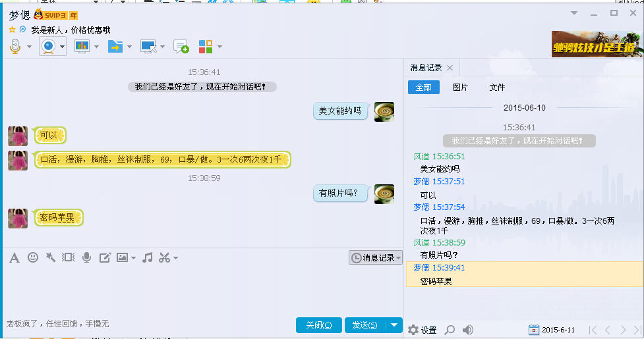This screenshot has height=339, width=644.
Task: Open send options arrow next to 发送
Action: pos(394,325)
